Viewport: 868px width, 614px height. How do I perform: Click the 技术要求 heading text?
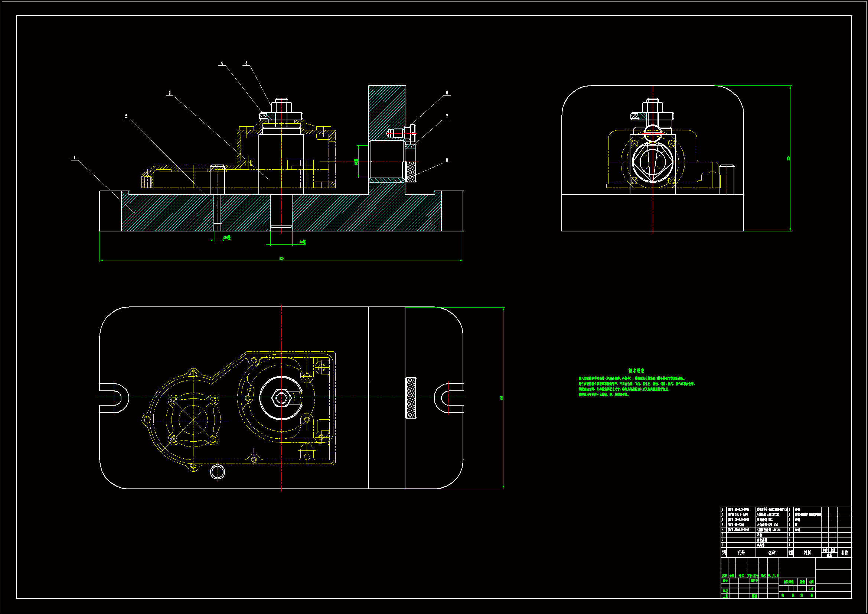(x=636, y=371)
